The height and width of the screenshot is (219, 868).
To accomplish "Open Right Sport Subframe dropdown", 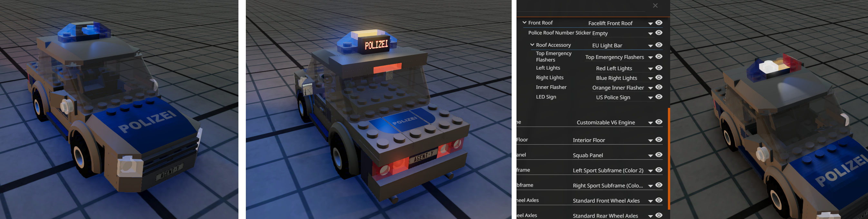I will [613, 186].
